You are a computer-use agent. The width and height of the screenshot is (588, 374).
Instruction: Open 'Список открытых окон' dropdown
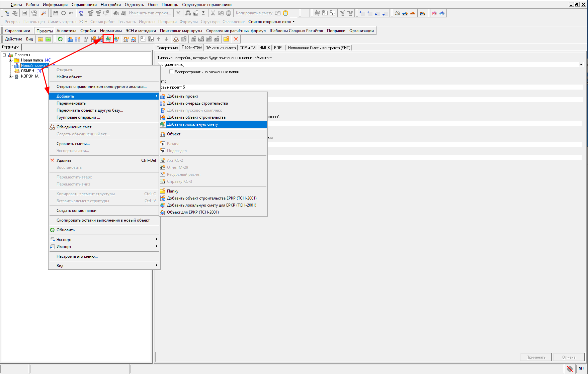(x=271, y=22)
